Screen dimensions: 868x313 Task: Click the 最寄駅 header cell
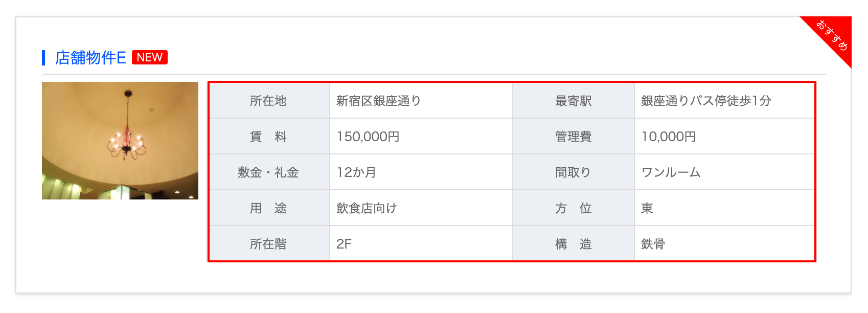pos(573,101)
